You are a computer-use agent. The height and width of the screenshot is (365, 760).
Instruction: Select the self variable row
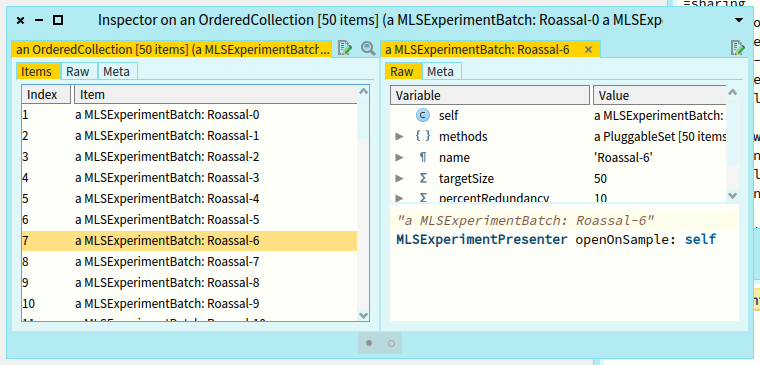pos(558,115)
